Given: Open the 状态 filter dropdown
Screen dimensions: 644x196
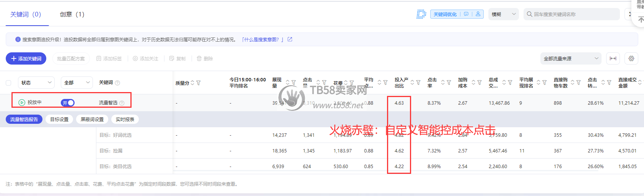Looking at the screenshot, I should pyautogui.click(x=36, y=83).
